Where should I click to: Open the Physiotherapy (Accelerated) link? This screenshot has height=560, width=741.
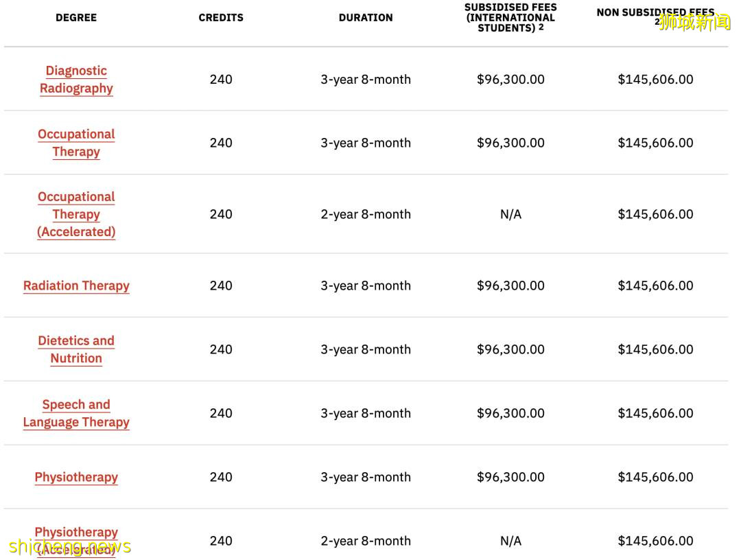(76, 533)
